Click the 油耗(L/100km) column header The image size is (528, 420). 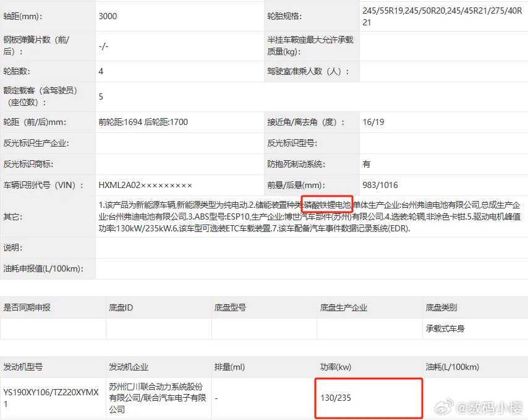point(452,367)
